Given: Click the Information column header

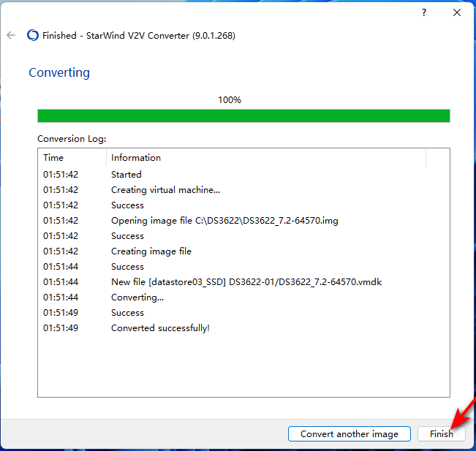Looking at the screenshot, I should [266, 157].
